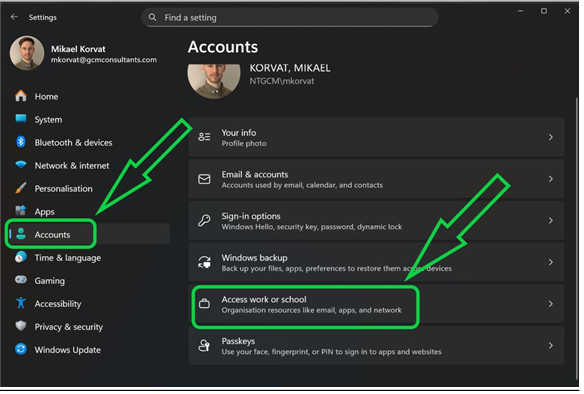Open Time & language section
584x394 pixels.
(x=67, y=258)
